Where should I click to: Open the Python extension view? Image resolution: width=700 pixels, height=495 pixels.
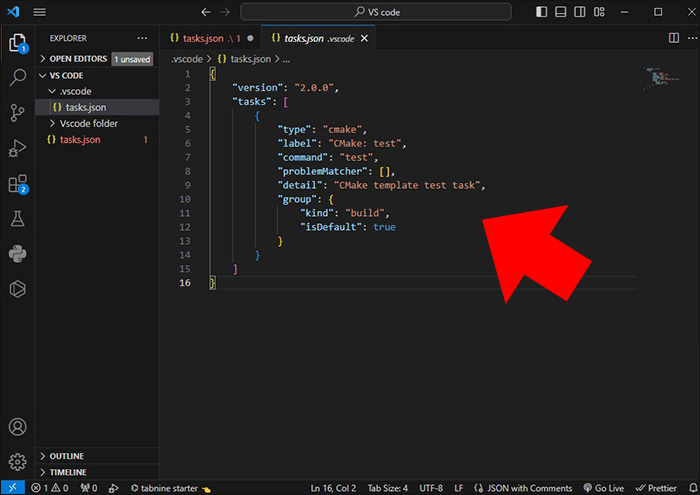tap(17, 254)
